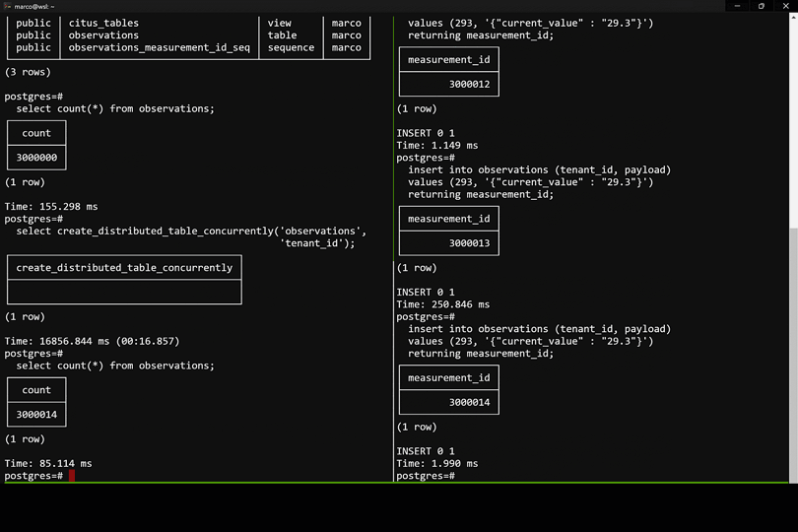Image resolution: width=798 pixels, height=532 pixels.
Task: Click measurement_id value 3000014
Action: [469, 402]
